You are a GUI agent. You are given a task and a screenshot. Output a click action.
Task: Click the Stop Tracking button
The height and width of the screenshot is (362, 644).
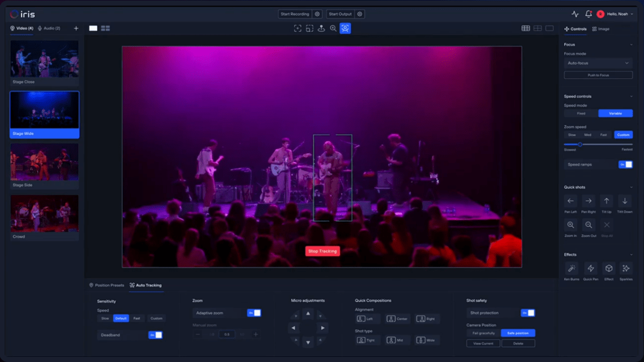(323, 250)
